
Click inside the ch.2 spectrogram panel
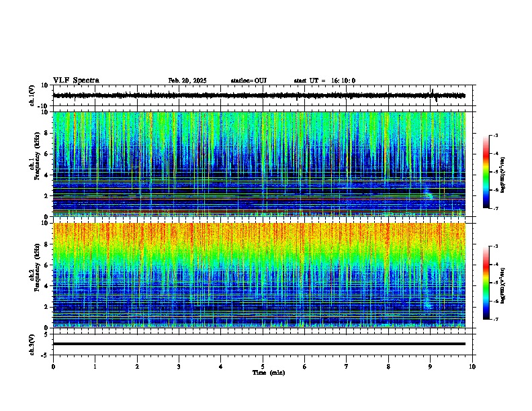coord(259,275)
